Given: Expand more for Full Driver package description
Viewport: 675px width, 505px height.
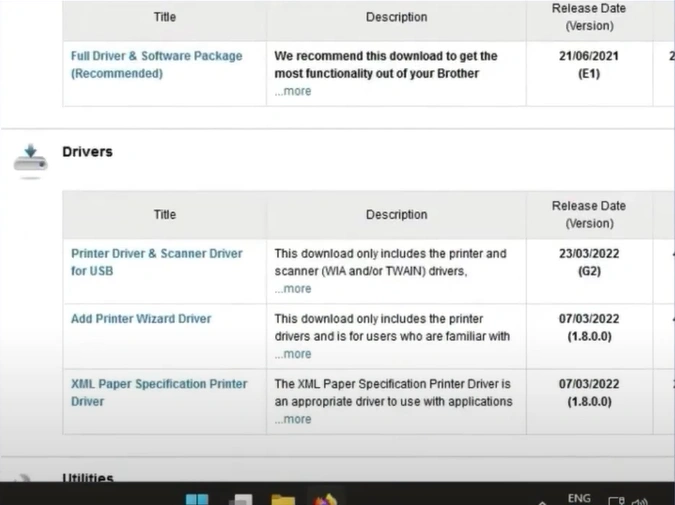Looking at the screenshot, I should point(293,91).
